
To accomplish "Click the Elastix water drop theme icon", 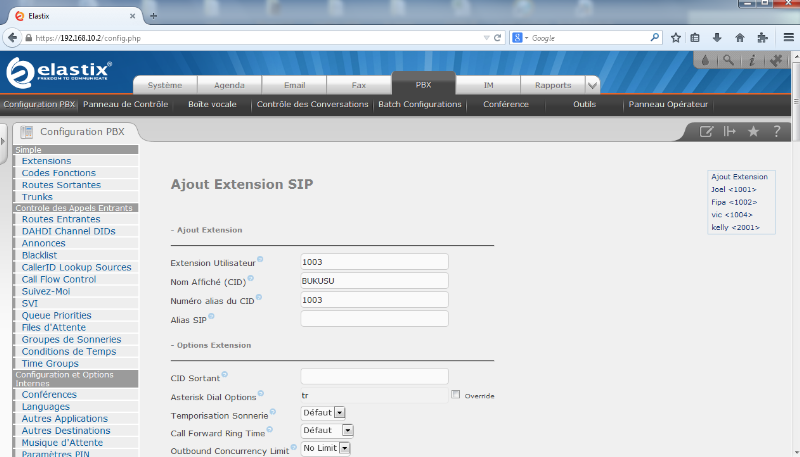I will click(705, 60).
